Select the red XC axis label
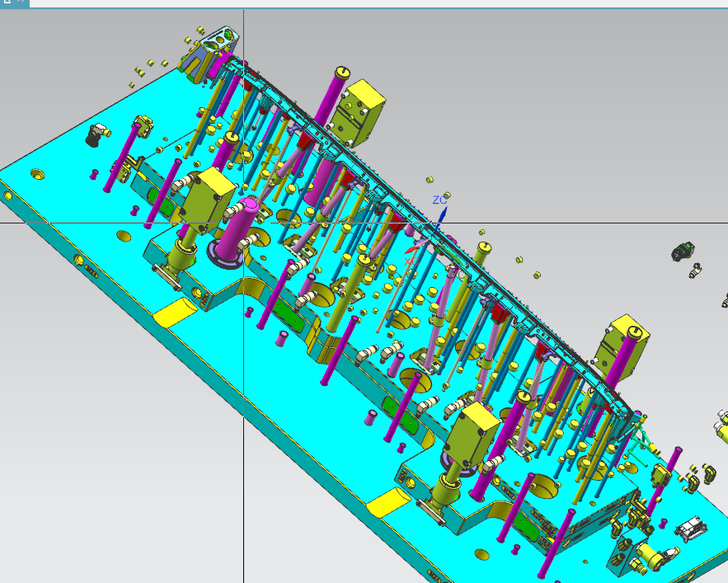Screen dimensions: 728x583 [411, 261]
